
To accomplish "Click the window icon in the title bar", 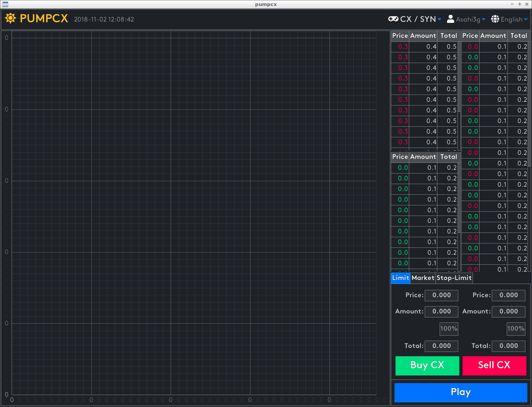I will click(x=5, y=4).
